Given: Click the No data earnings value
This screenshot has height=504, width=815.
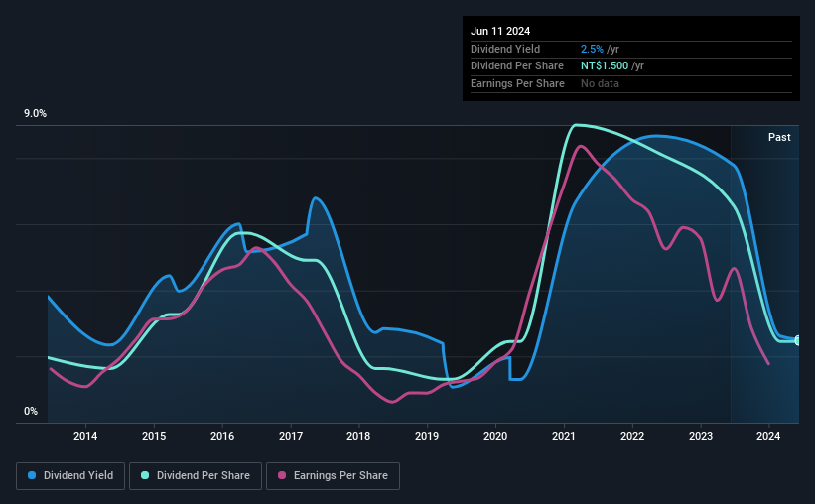Looking at the screenshot, I should coord(600,83).
